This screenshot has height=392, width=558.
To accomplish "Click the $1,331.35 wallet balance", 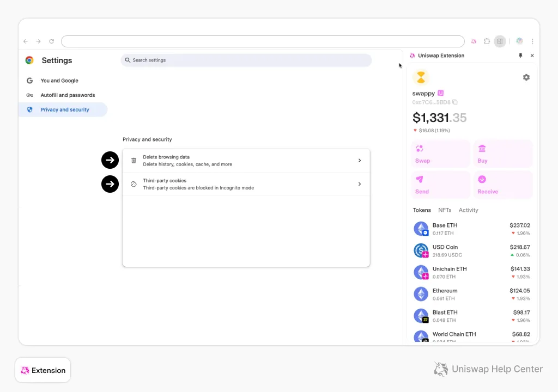I will click(440, 118).
